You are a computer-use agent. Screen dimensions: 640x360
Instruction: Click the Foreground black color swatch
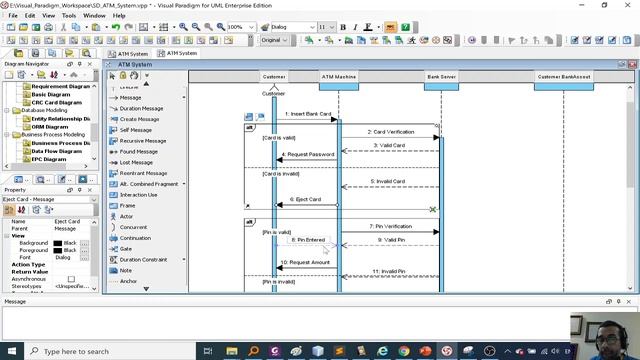coord(58,251)
